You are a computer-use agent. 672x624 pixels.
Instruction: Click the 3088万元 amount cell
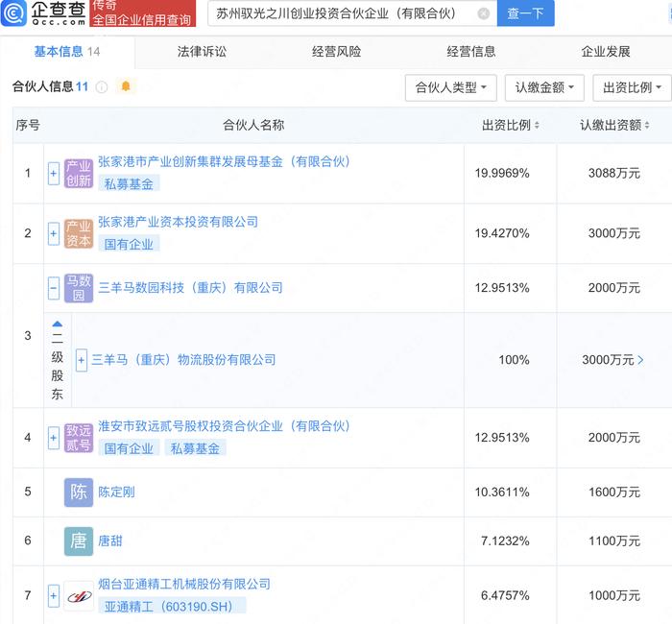(x=614, y=173)
